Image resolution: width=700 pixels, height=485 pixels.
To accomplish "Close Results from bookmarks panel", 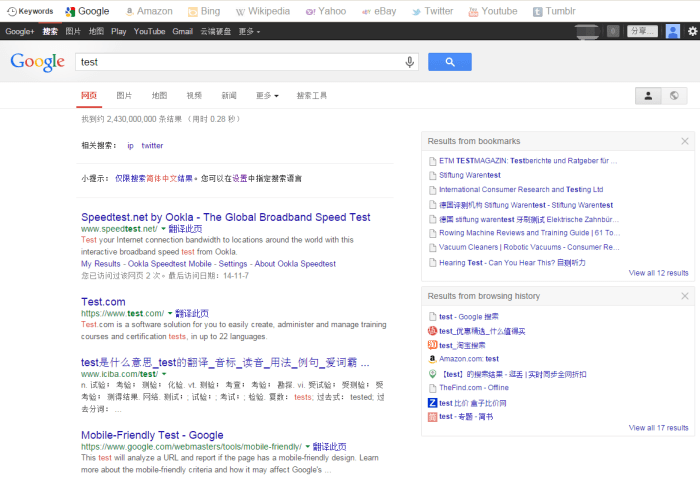I will [685, 141].
